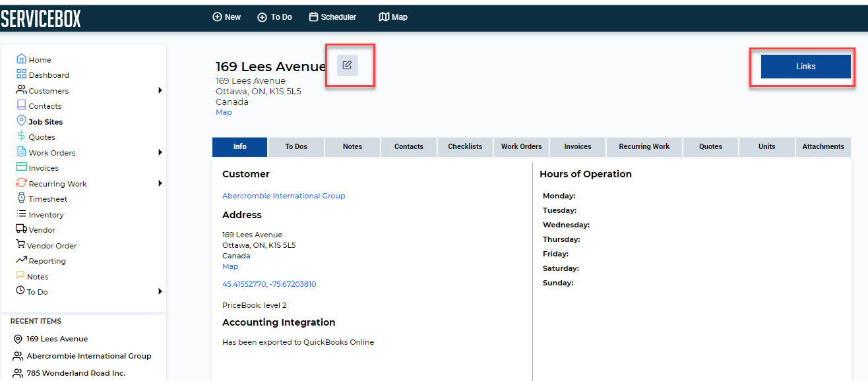Click the Timesheet watch icon
The image size is (868, 381).
click(21, 198)
